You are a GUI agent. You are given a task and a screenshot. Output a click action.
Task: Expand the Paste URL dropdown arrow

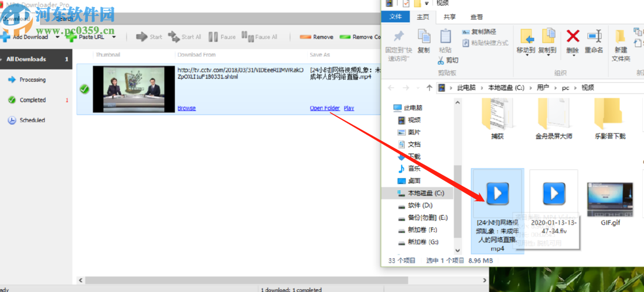pos(114,37)
